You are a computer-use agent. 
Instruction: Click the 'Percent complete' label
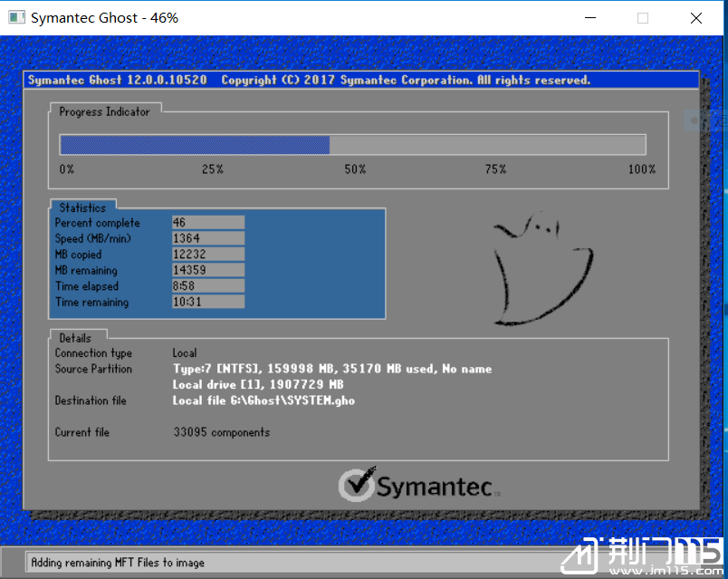(x=98, y=223)
